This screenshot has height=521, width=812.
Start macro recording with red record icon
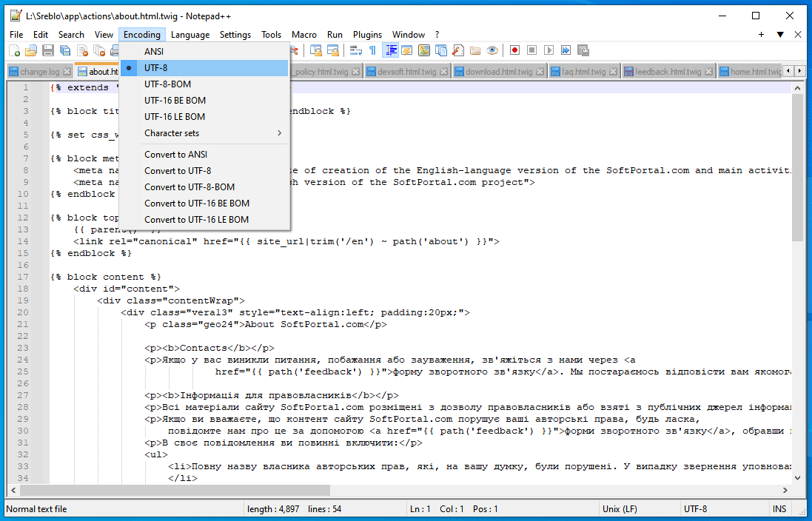[514, 50]
